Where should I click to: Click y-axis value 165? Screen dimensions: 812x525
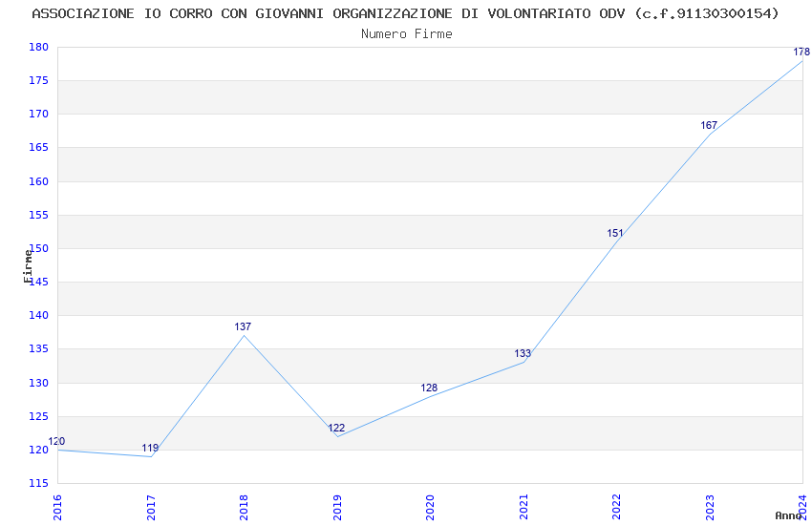(39, 147)
